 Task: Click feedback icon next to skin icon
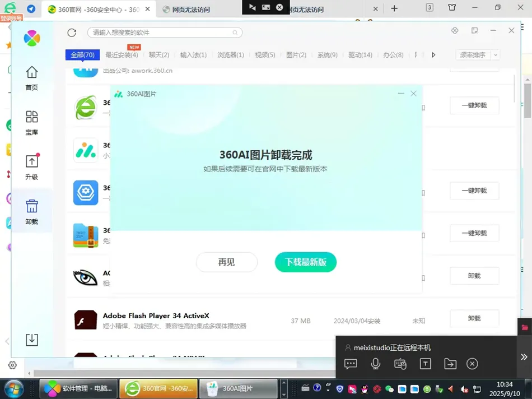pos(474,31)
